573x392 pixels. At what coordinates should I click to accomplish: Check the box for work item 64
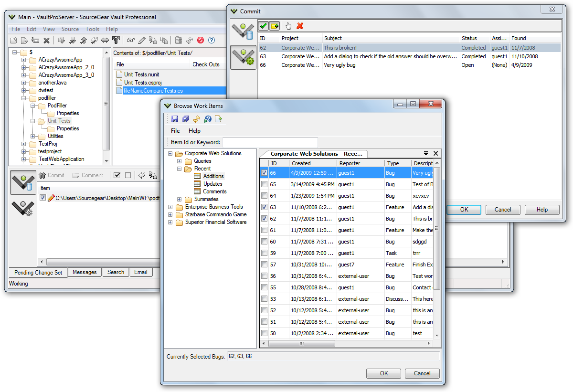pos(265,196)
